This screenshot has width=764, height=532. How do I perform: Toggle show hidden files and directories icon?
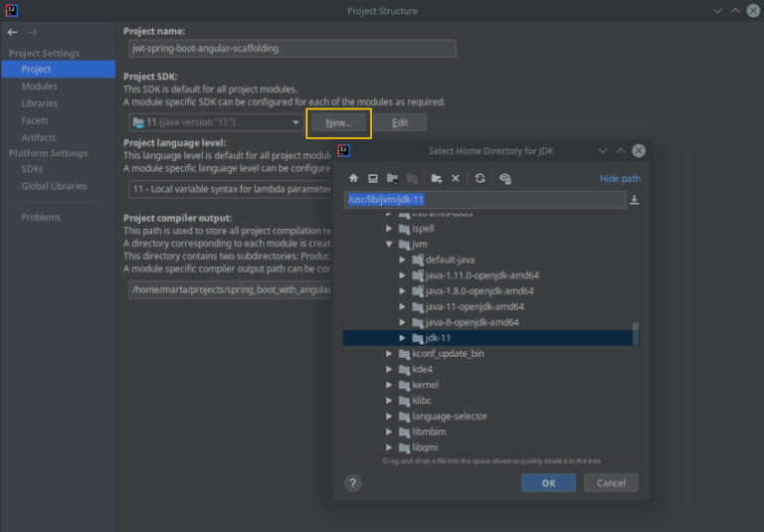point(505,178)
